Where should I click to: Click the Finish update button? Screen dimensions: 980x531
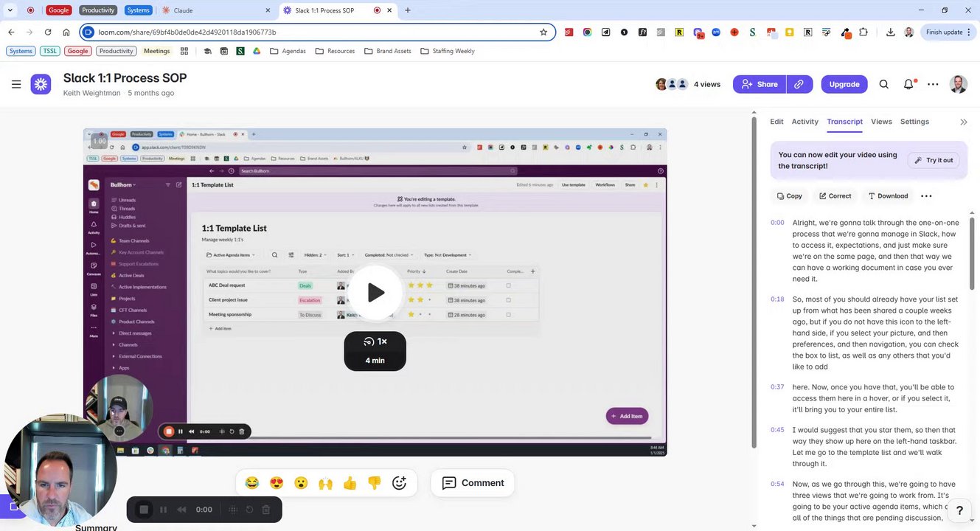coord(948,32)
